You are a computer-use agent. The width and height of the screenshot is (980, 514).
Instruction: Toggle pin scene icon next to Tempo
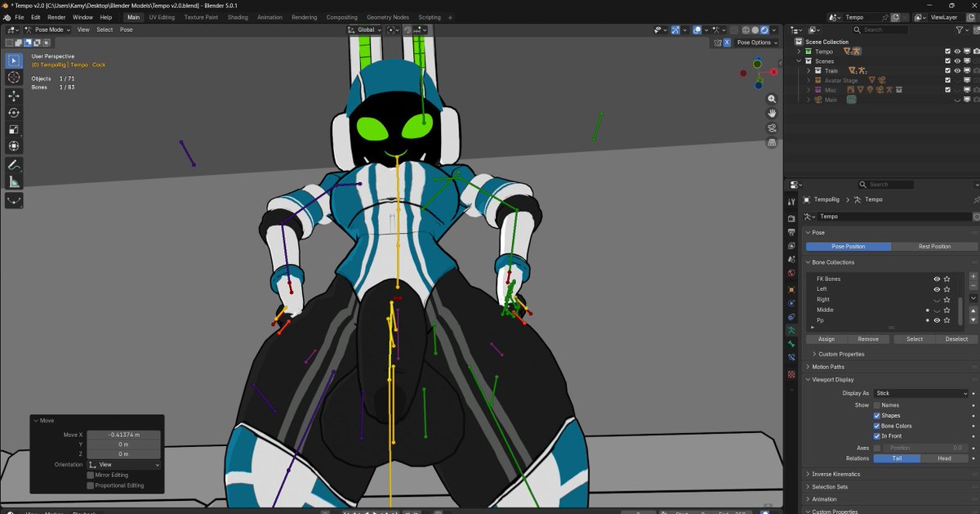click(884, 17)
